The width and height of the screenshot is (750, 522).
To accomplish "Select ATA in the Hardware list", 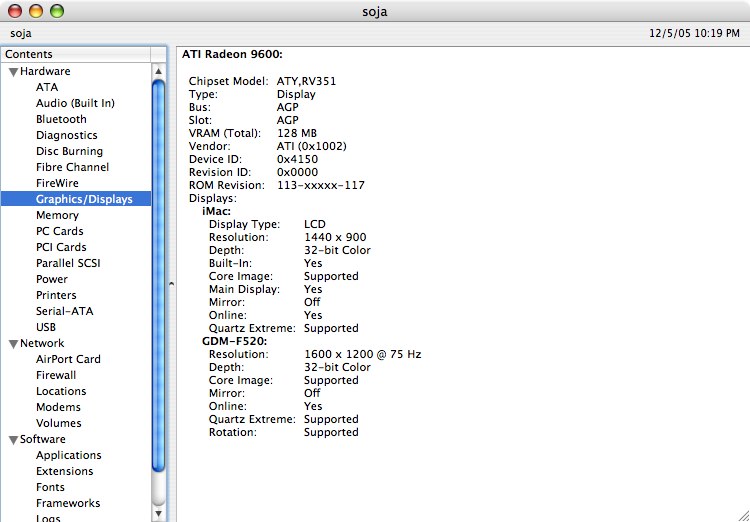I will tap(47, 87).
